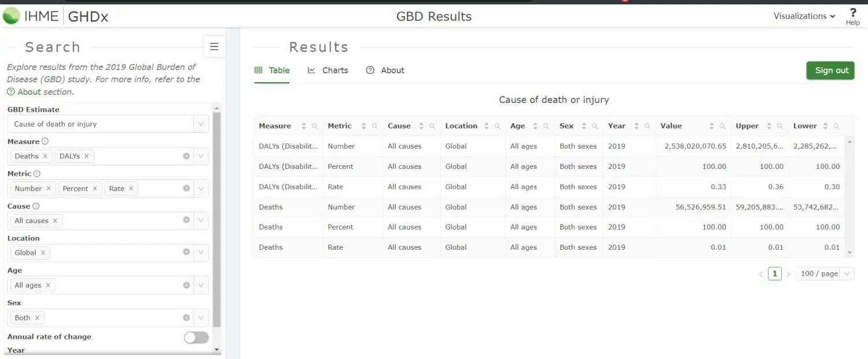Image resolution: width=868 pixels, height=359 pixels.
Task: Click the info icon next to Measure label
Action: [x=45, y=141]
